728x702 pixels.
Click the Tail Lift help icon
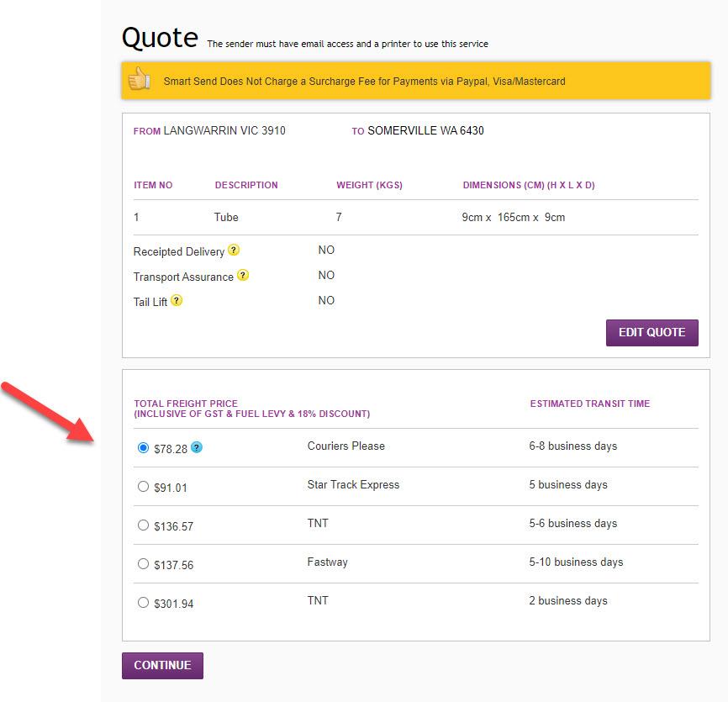tap(177, 300)
